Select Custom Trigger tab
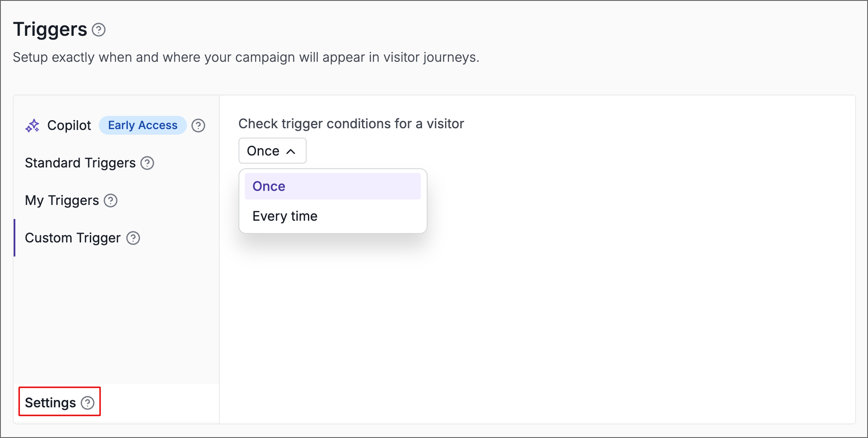Viewport: 868px width, 438px height. [x=73, y=238]
